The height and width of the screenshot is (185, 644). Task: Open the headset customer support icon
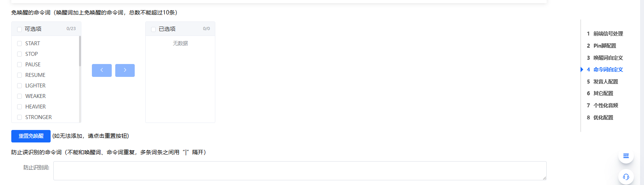pos(626,177)
